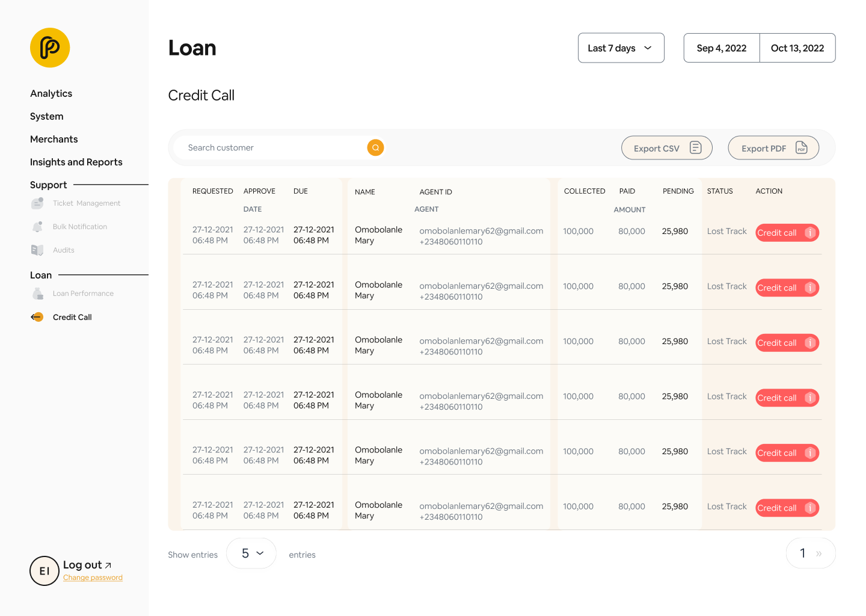
Task: Click the yellow P logo
Action: (x=50, y=48)
